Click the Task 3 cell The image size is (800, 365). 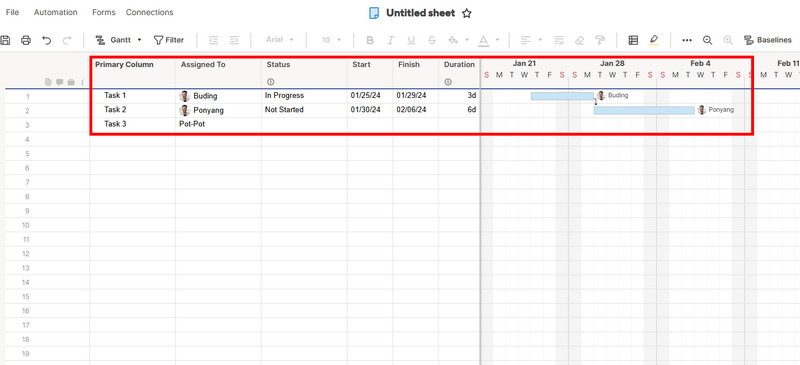point(133,124)
